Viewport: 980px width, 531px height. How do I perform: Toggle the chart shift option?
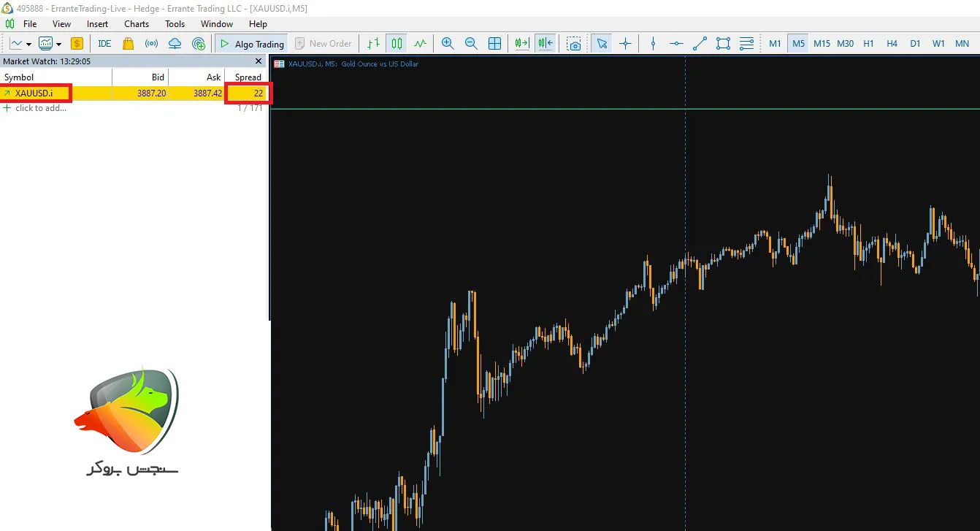545,44
